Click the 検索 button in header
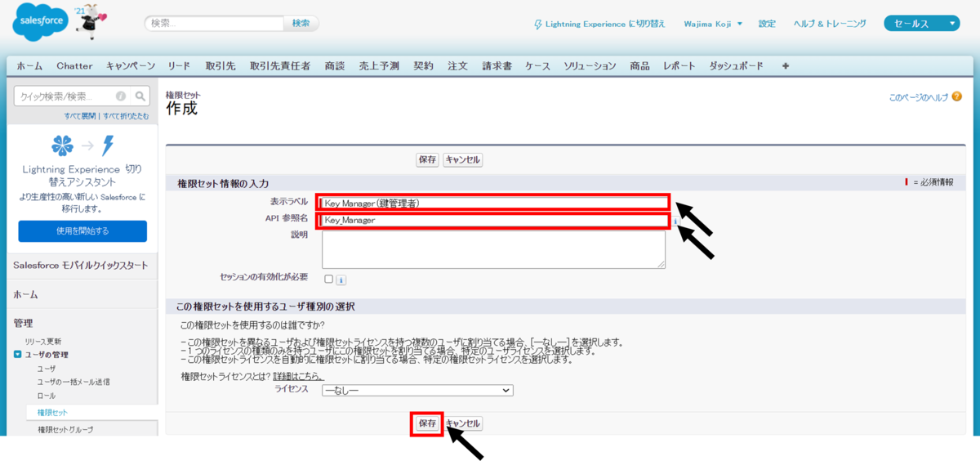 (301, 24)
